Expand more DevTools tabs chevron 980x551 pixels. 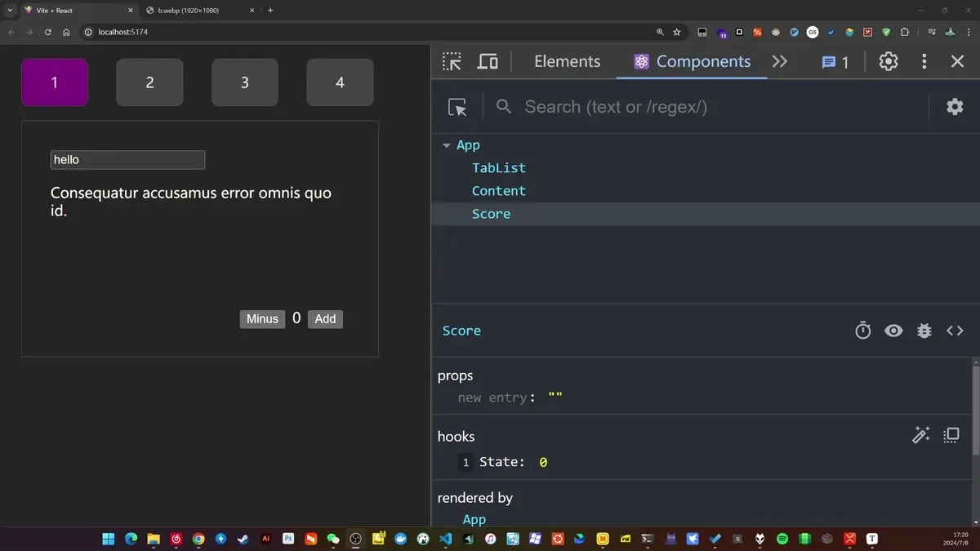[x=780, y=61]
